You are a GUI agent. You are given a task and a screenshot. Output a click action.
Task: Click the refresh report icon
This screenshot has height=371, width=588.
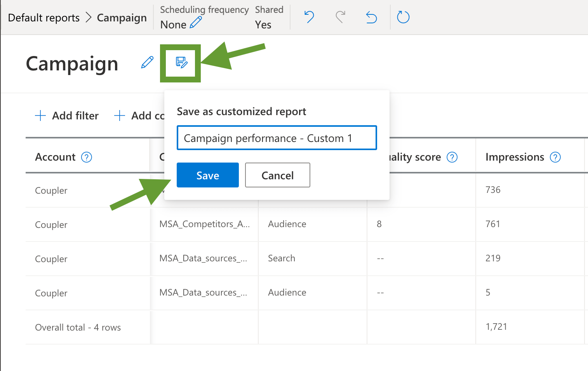pyautogui.click(x=403, y=17)
